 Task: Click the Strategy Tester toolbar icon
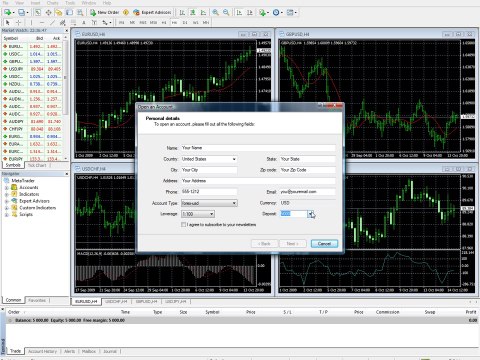pyautogui.click(x=80, y=12)
